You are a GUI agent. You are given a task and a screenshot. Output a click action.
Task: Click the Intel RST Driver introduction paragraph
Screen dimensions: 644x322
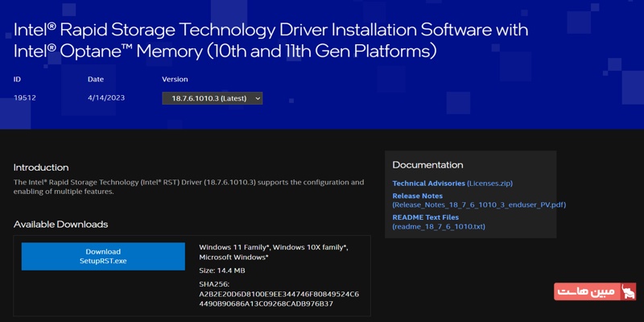pyautogui.click(x=188, y=187)
